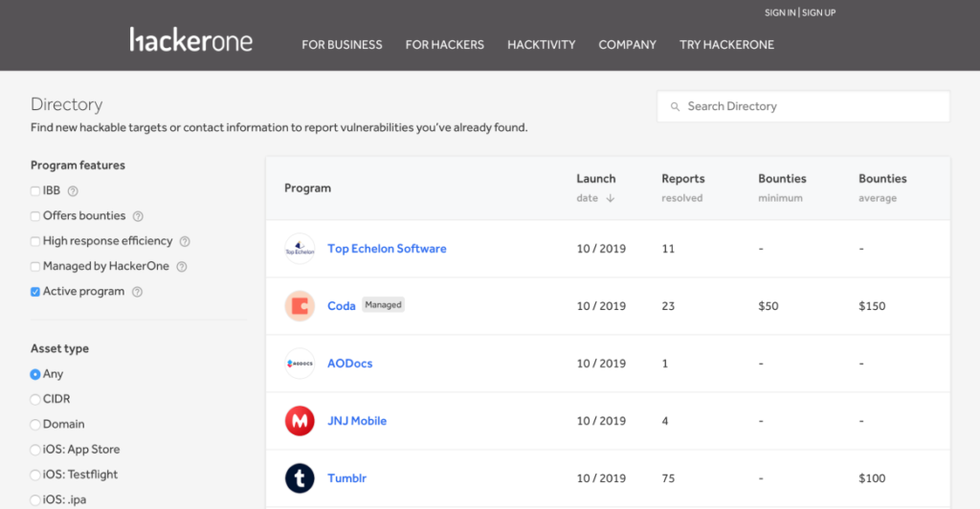Click Try HackerOne in navigation
The height and width of the screenshot is (509, 980).
(727, 45)
